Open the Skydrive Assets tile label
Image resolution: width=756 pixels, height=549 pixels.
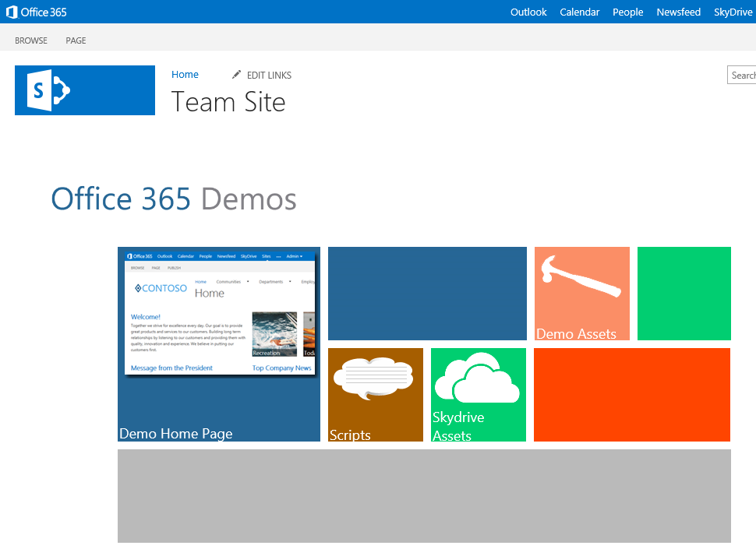coord(458,426)
